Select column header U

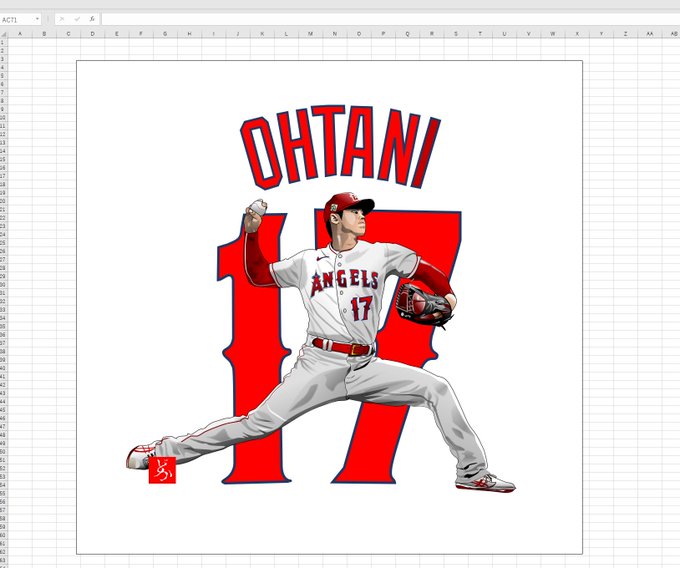click(x=504, y=34)
